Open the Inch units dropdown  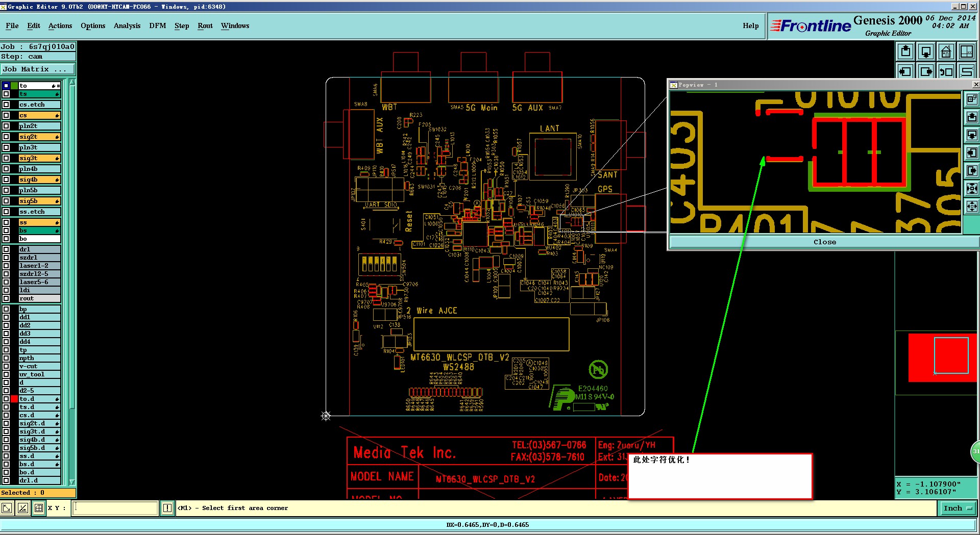tap(958, 508)
